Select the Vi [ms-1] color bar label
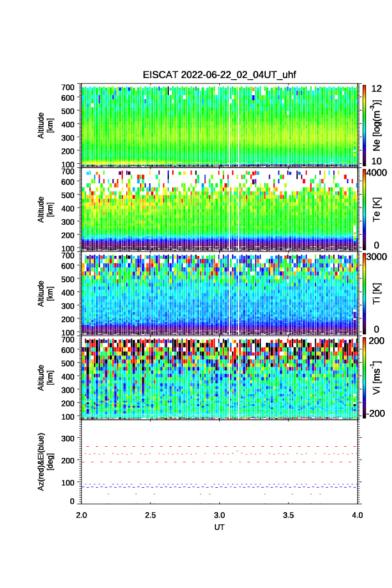392x588 pixels. tap(377, 377)
